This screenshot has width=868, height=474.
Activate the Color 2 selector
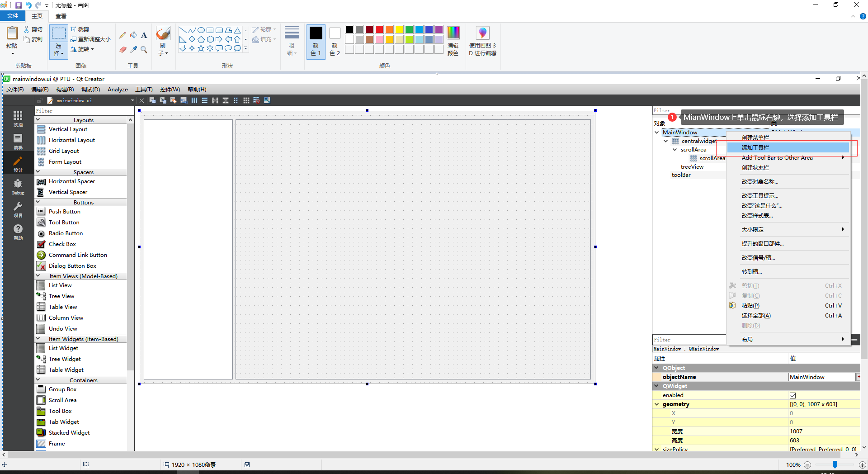(335, 42)
